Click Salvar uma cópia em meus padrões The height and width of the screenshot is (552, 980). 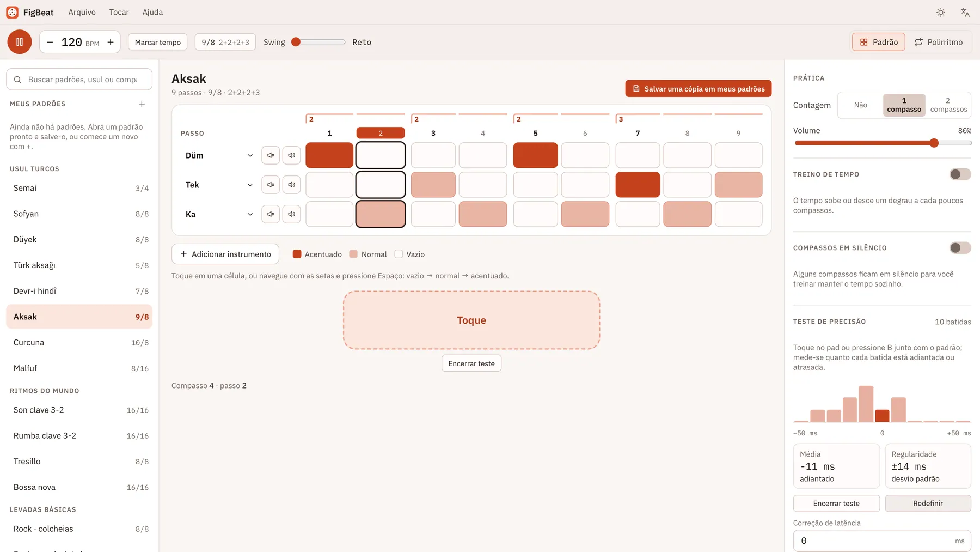point(699,88)
